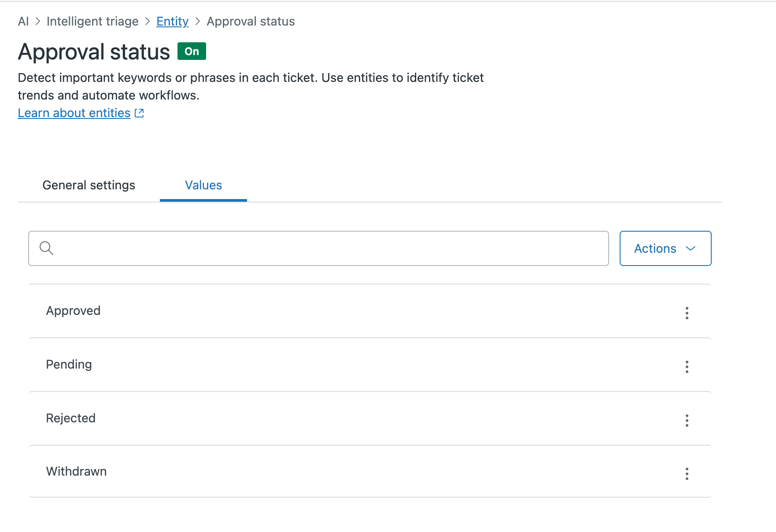
Task: Click the green On status badge
Action: pyautogui.click(x=192, y=51)
